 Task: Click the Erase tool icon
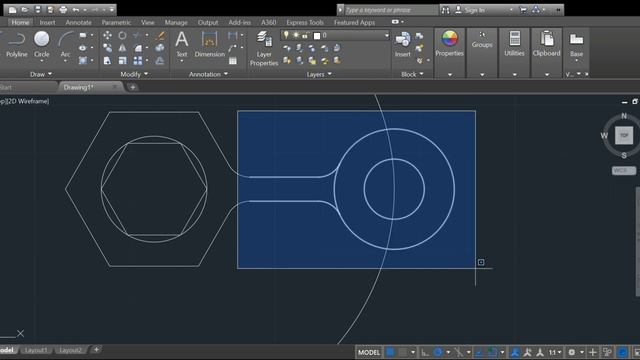coord(160,36)
